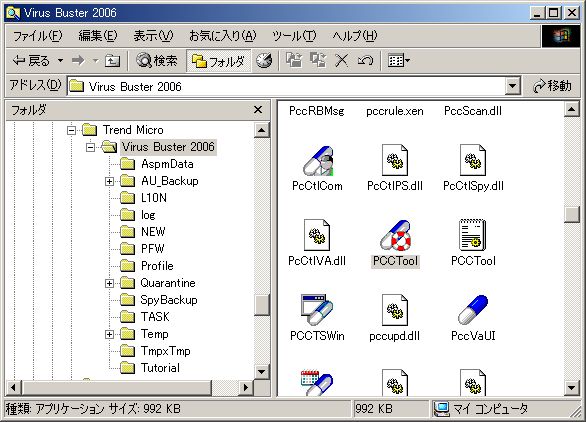Click folder tree scroll up arrow
The image size is (586, 422).
click(x=262, y=130)
